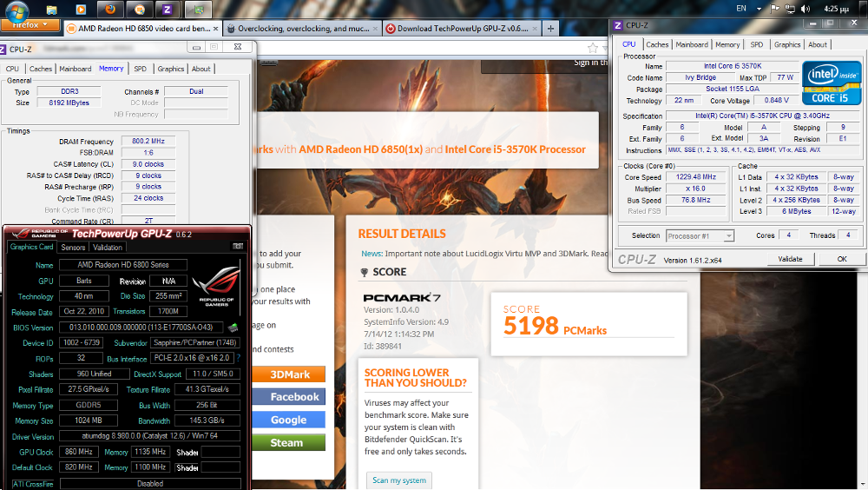Click the Intel Core i5 3570K name field
The height and width of the screenshot is (490, 868).
point(733,66)
